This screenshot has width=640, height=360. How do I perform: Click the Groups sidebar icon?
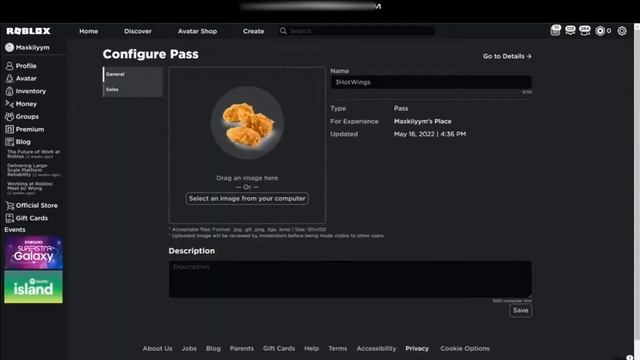9,116
